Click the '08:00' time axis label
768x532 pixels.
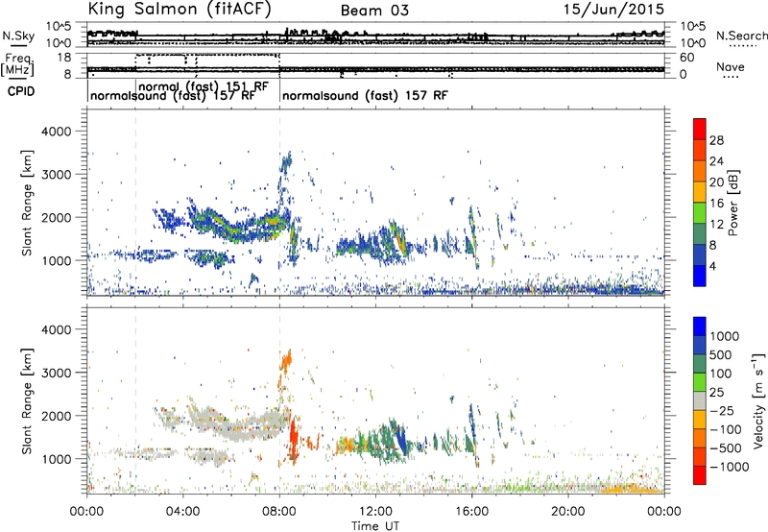pyautogui.click(x=279, y=512)
